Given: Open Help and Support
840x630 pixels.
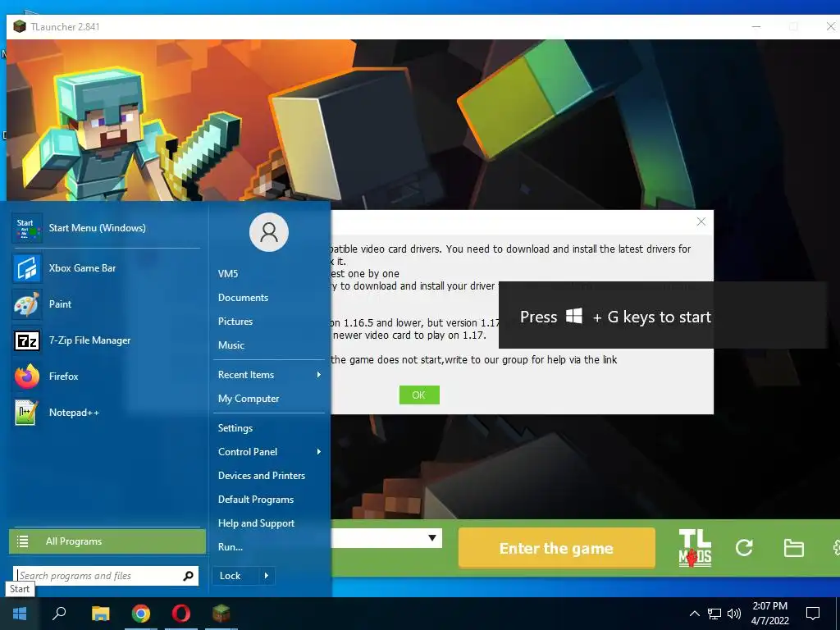Looking at the screenshot, I should pyautogui.click(x=256, y=523).
